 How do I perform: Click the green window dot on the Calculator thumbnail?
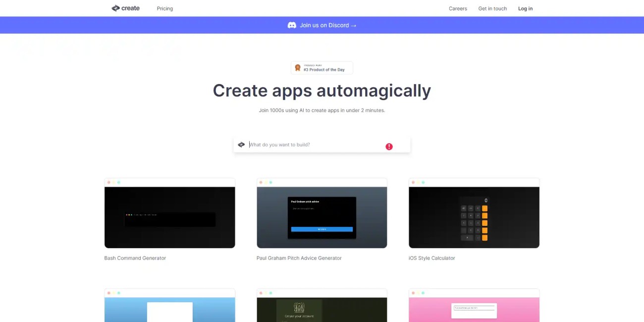click(x=423, y=182)
